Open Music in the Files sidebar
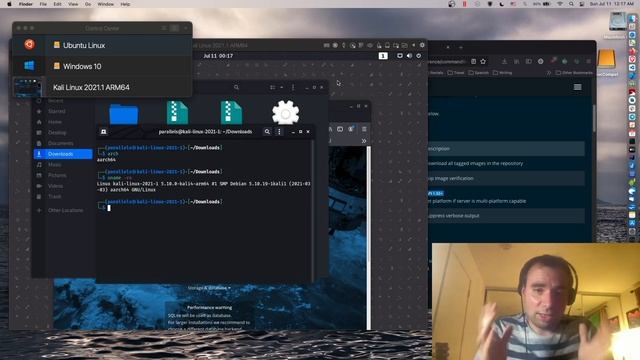This screenshot has width=640, height=360. click(x=63, y=164)
